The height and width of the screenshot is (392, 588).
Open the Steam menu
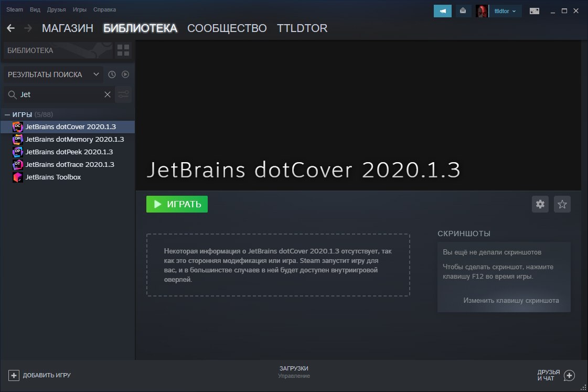point(15,9)
